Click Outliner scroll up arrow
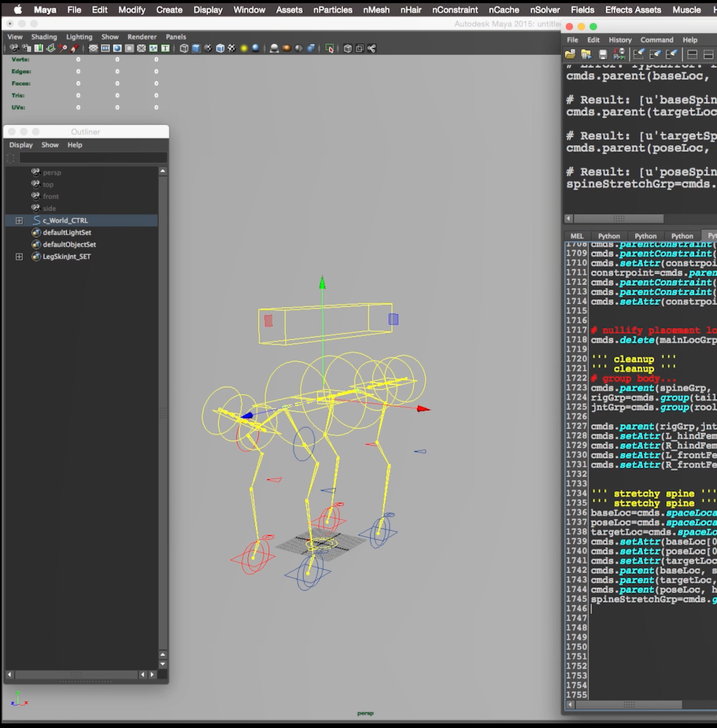Screen dimensions: 717x728 point(163,172)
